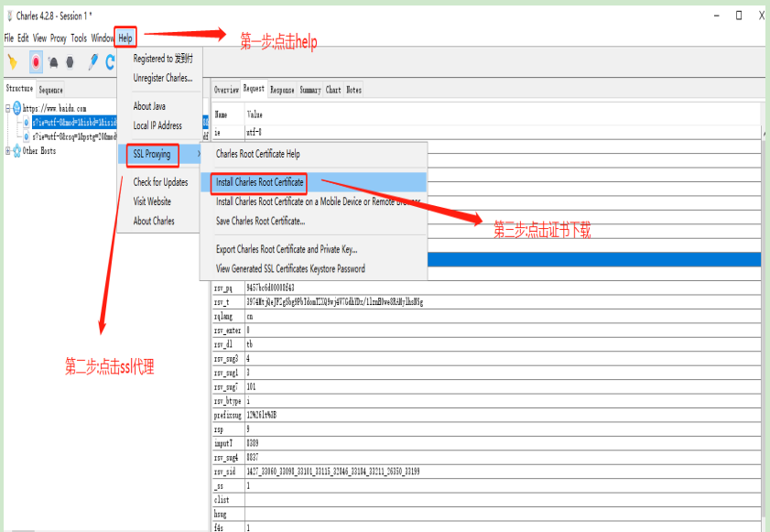Choose Save Charles Root Certificate...
770x532 pixels.
pos(260,221)
